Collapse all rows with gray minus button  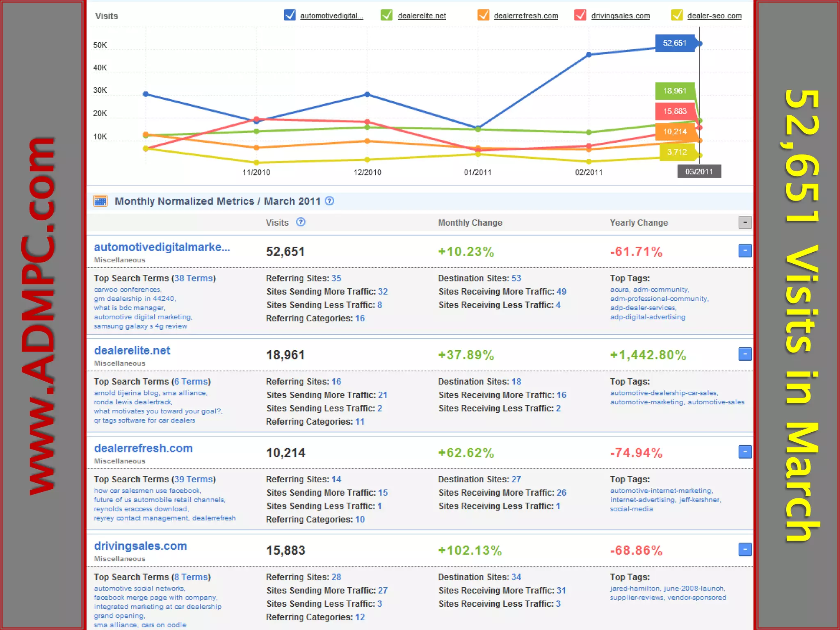click(x=745, y=222)
